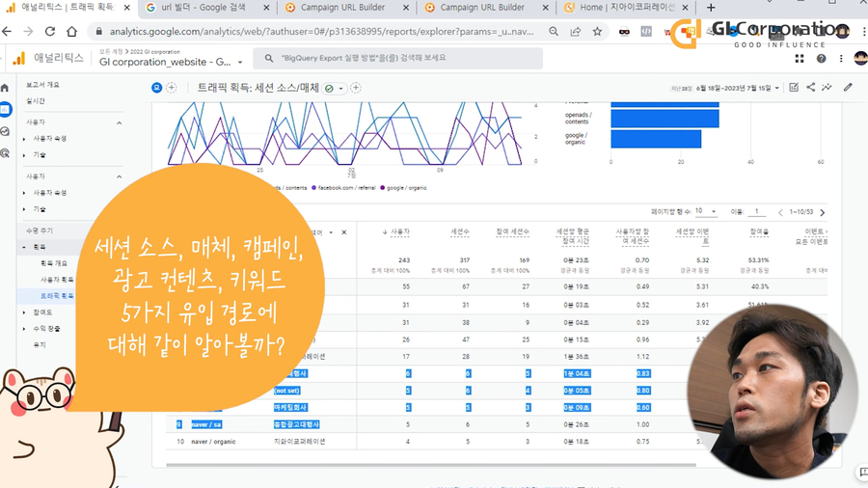868x488 pixels.
Task: Click browser reload button
Action: [50, 32]
